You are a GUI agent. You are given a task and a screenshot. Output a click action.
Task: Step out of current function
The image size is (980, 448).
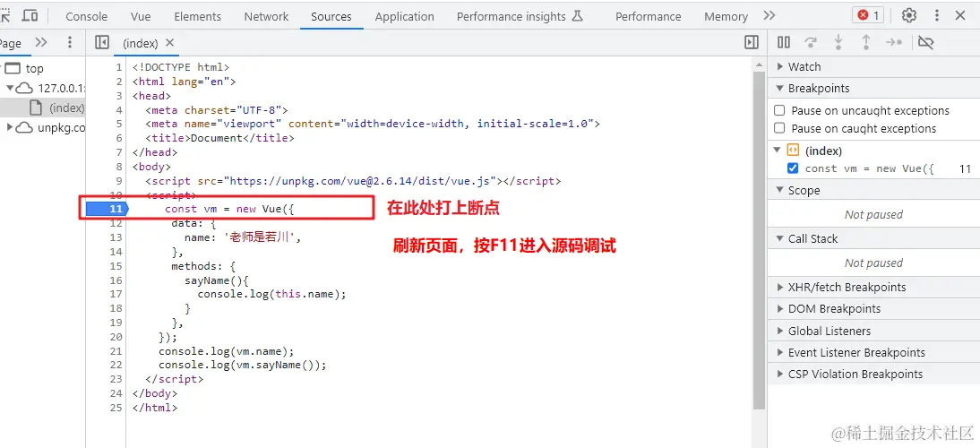[x=866, y=42]
